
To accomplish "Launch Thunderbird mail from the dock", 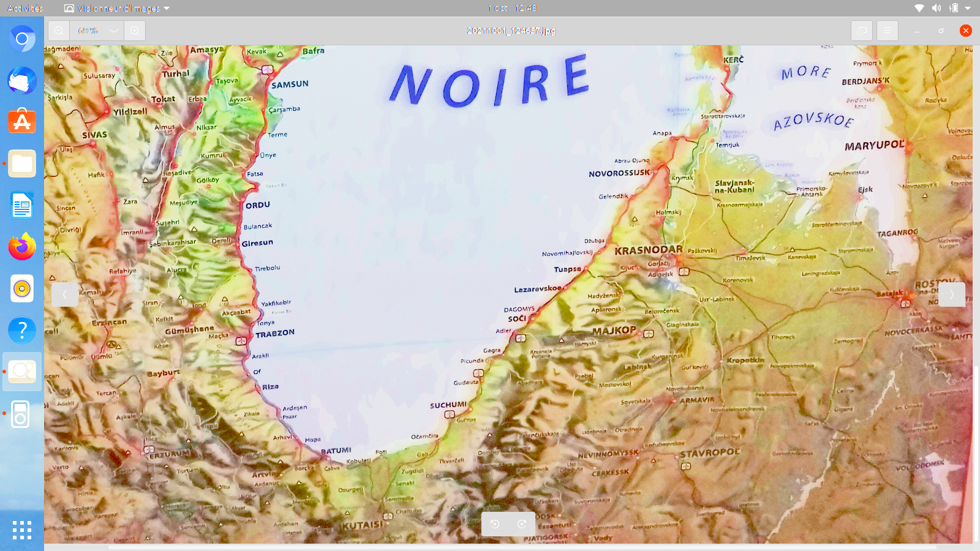I will (x=22, y=81).
